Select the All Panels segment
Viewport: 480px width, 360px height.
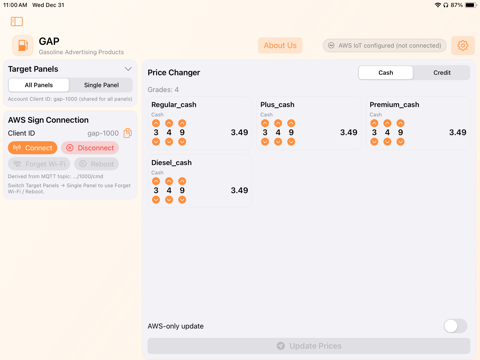(x=39, y=85)
